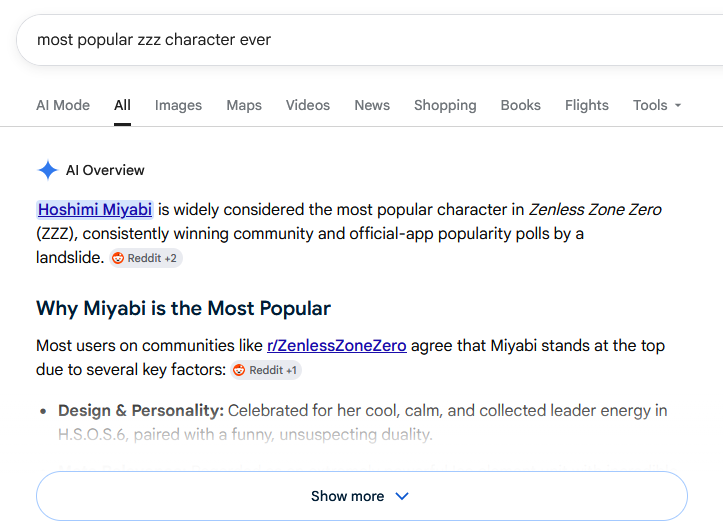This screenshot has width=723, height=532.
Task: Click the Reddit icon in the Reddit +2 chip
Action: click(x=118, y=258)
